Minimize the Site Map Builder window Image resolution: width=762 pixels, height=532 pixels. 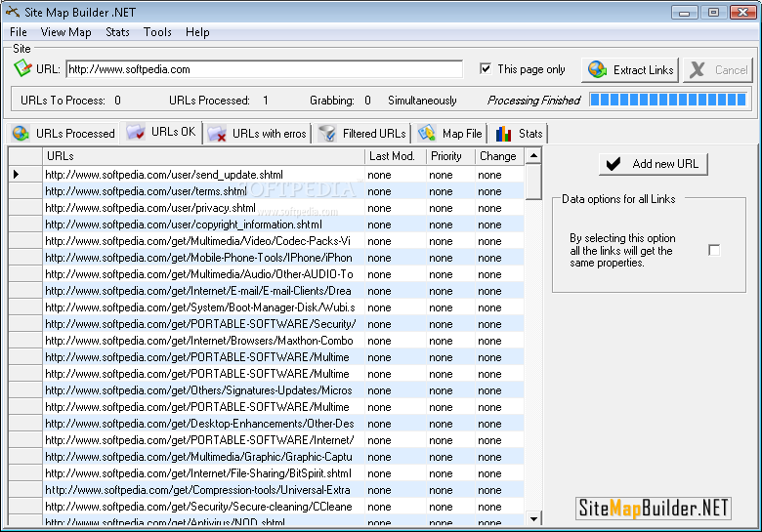point(684,12)
